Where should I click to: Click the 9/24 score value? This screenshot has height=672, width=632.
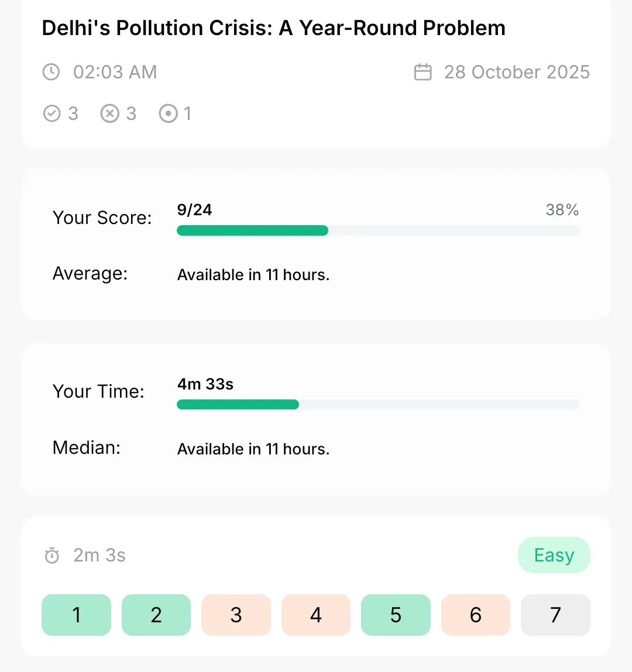[x=195, y=210]
